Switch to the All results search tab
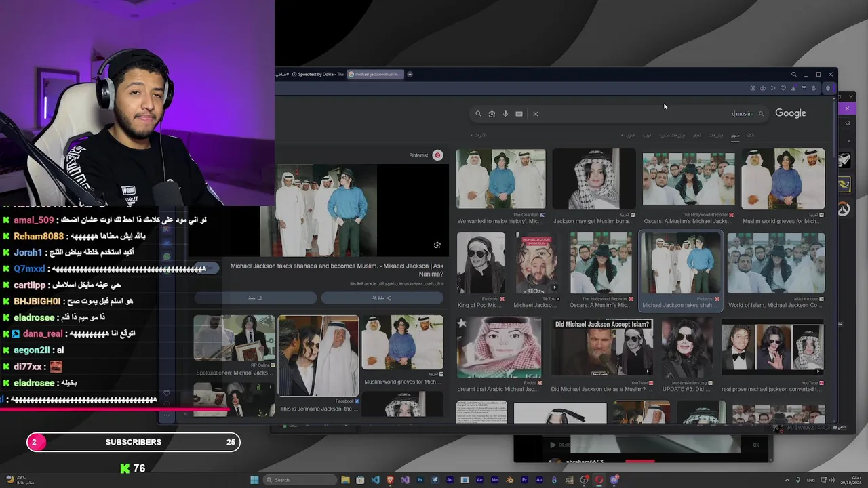 (x=751, y=135)
